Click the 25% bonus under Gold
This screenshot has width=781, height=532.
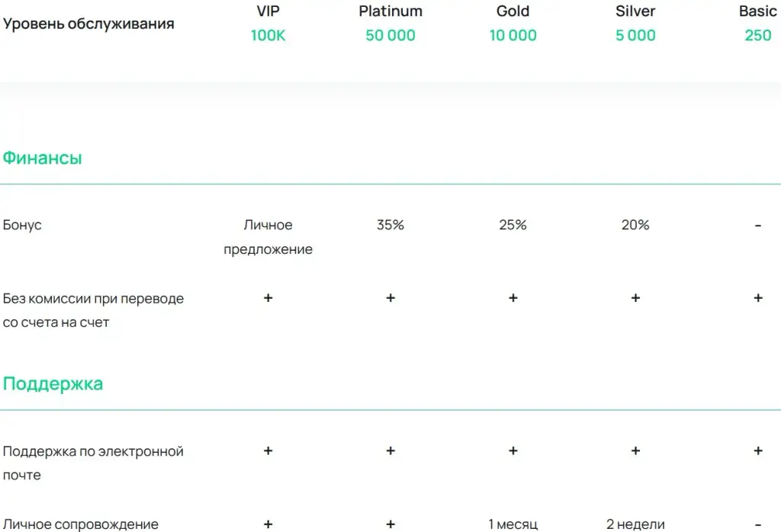coord(513,225)
